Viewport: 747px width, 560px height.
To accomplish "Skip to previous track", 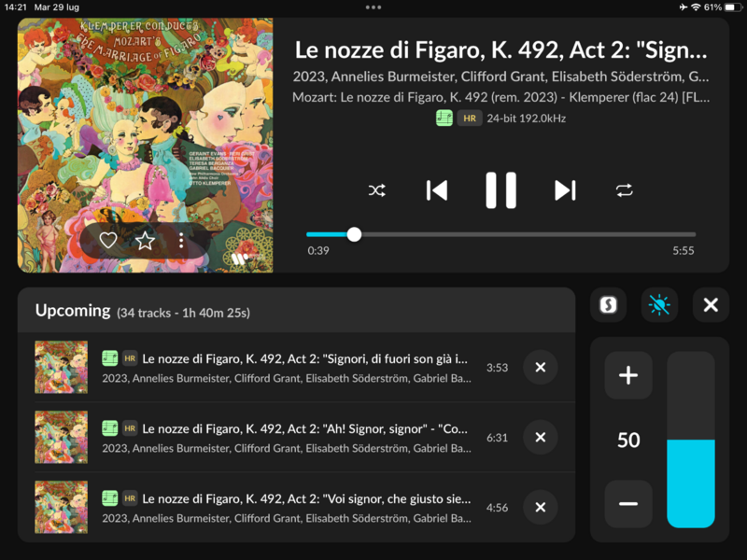I will [436, 190].
